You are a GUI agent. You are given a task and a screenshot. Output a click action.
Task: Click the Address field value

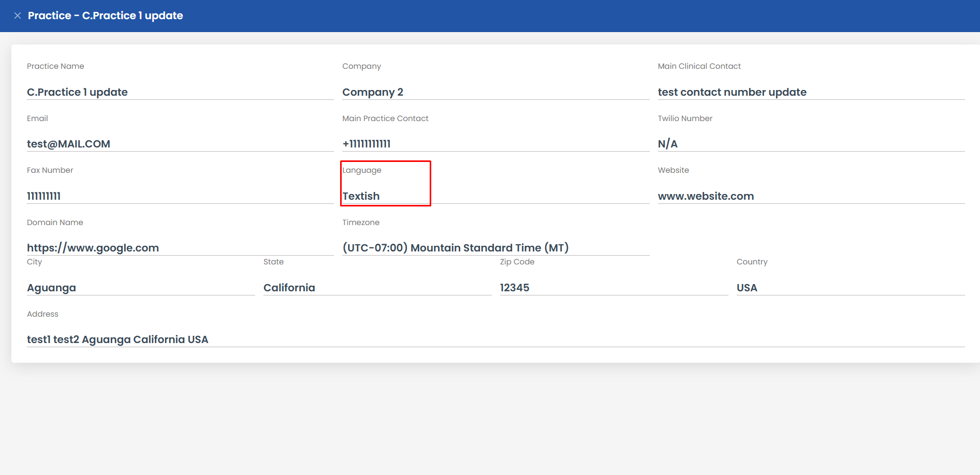(118, 339)
